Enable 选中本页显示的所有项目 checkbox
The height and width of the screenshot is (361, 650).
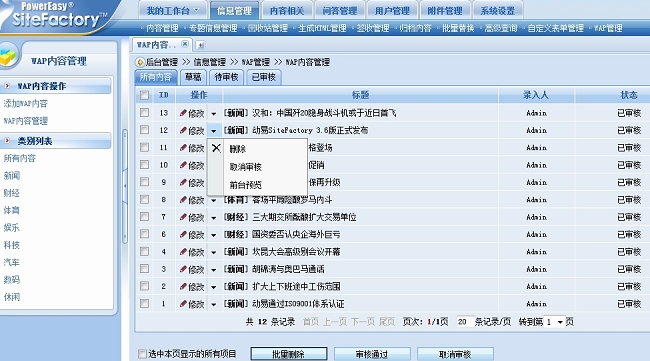pos(142,354)
